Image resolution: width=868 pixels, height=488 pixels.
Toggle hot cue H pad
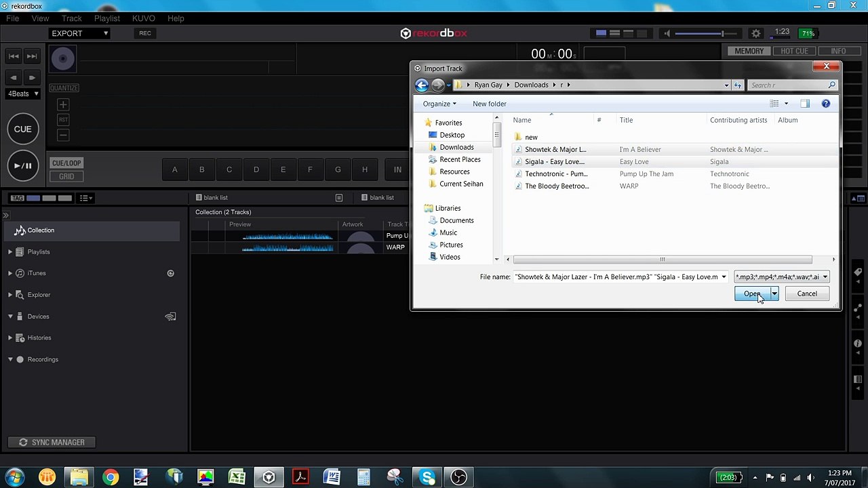pyautogui.click(x=365, y=169)
